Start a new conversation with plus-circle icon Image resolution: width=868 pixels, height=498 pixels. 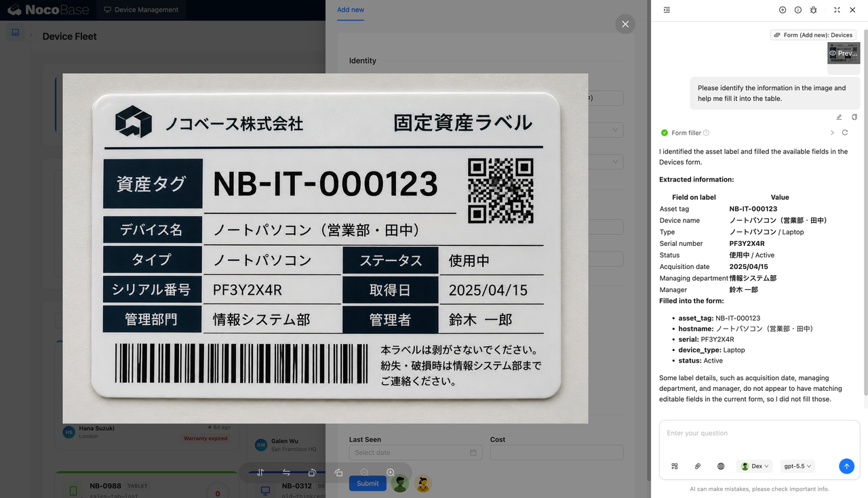(x=783, y=10)
